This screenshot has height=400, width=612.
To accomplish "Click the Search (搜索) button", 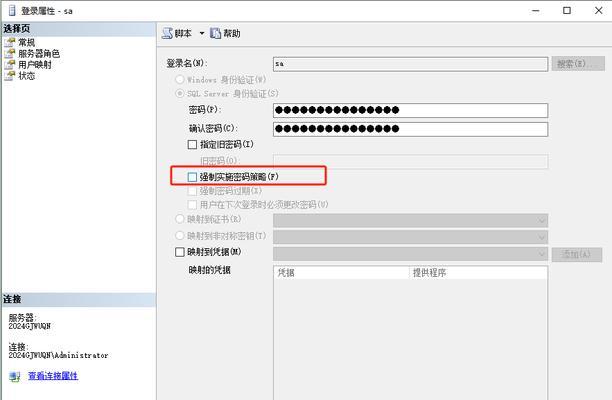I will (x=578, y=64).
